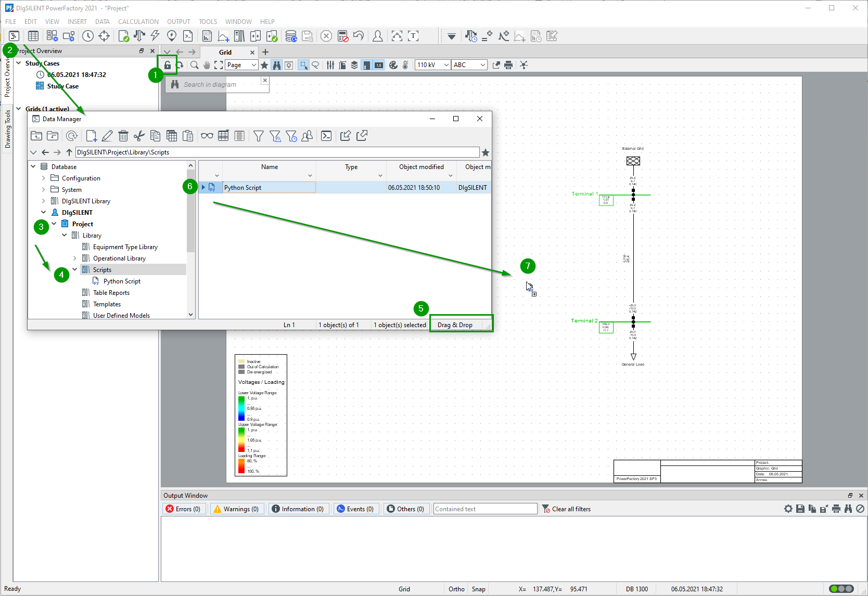Screen dimensions: 868x596
Task: Click Clear all filters in Output Window
Action: (x=567, y=509)
